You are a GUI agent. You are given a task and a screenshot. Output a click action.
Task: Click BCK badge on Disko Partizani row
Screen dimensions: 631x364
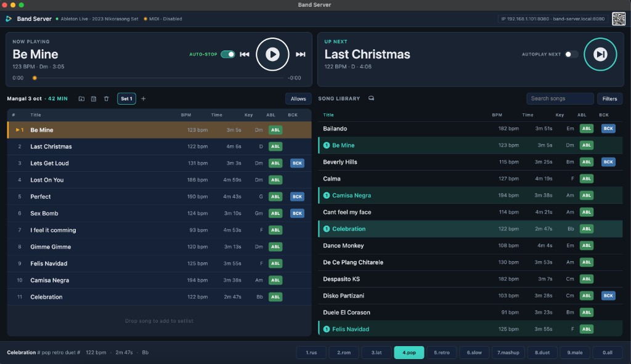(608, 296)
